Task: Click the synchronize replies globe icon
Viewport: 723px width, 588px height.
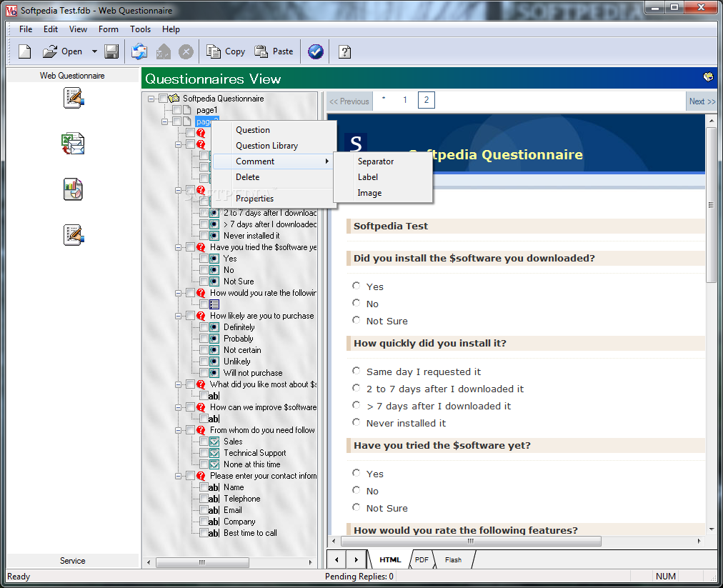Action: pyautogui.click(x=139, y=51)
